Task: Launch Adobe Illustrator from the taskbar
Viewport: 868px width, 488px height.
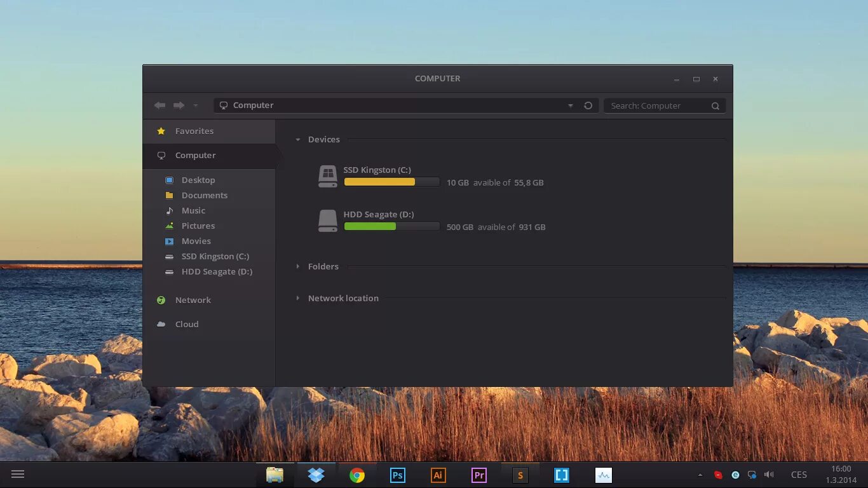Action: coord(438,475)
